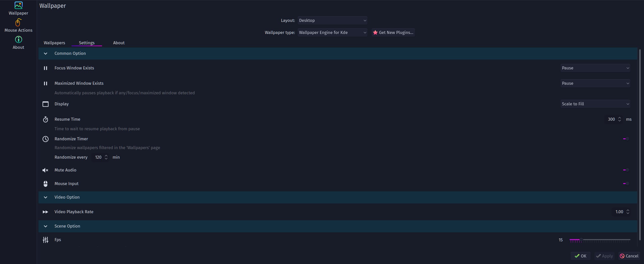644x264 pixels.
Task: Toggle the Mouse Input switch
Action: [626, 184]
